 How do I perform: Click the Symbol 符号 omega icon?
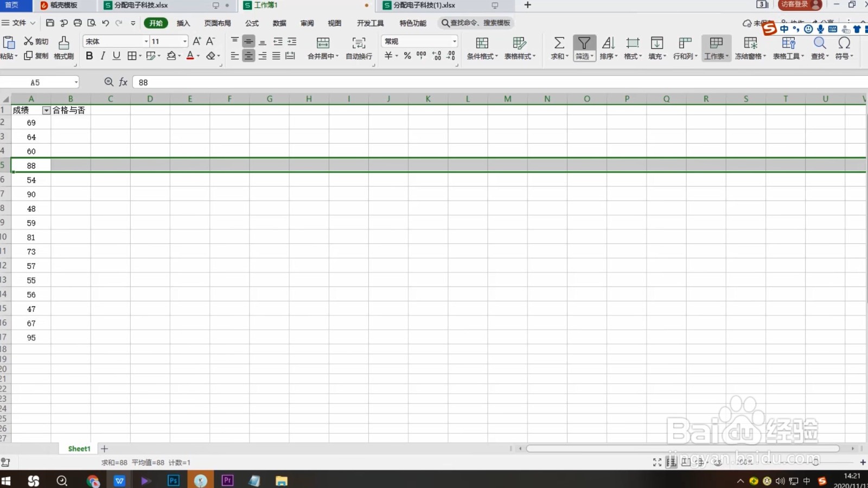point(844,43)
